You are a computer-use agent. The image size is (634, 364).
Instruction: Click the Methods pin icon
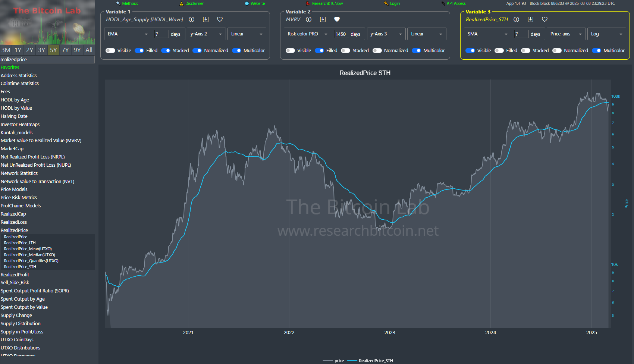118,3
